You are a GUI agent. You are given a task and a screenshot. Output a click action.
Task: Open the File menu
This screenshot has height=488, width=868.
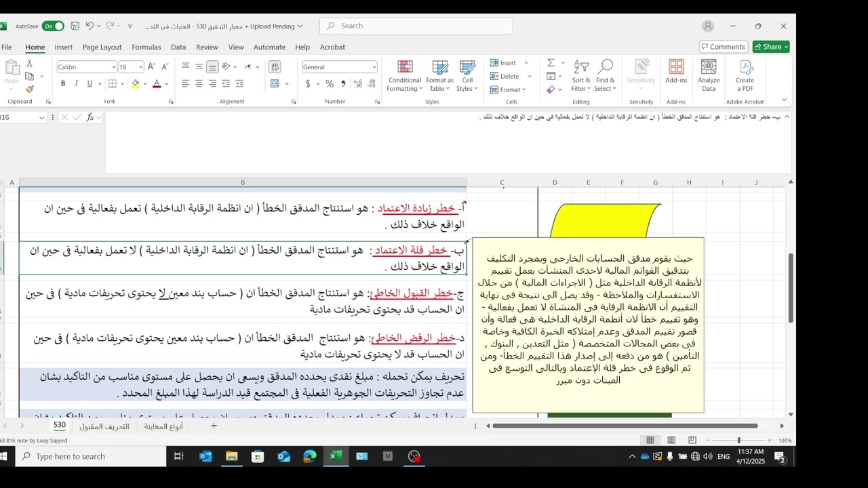[7, 47]
